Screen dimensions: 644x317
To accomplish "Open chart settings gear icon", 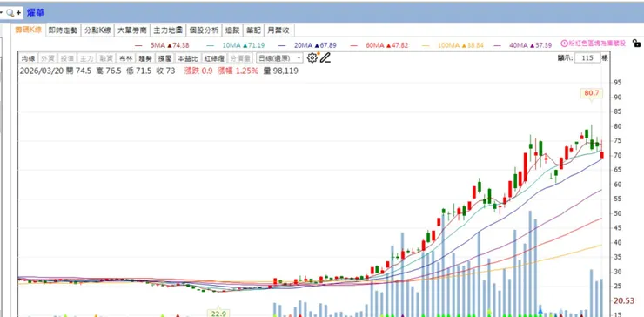I will point(312,58).
